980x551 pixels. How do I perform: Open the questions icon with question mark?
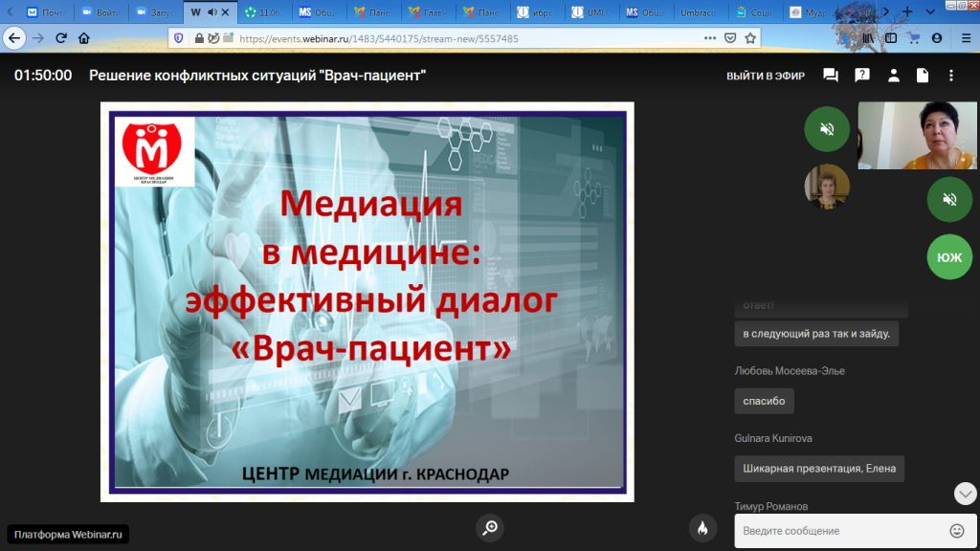point(862,76)
